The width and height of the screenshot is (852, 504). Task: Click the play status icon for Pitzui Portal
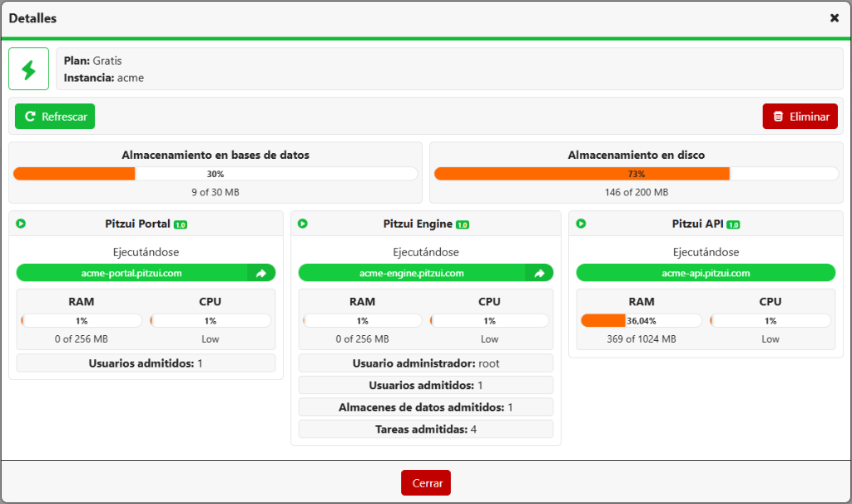click(21, 224)
